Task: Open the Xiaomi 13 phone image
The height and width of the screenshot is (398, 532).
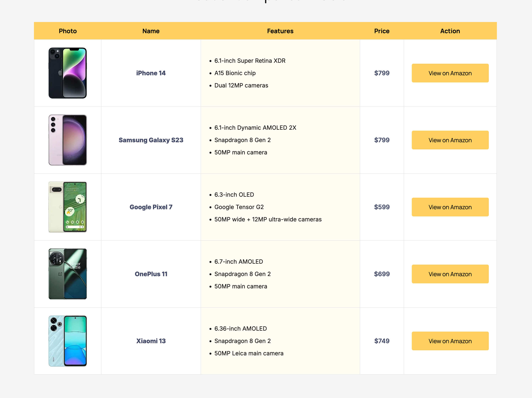Action: pyautogui.click(x=68, y=341)
